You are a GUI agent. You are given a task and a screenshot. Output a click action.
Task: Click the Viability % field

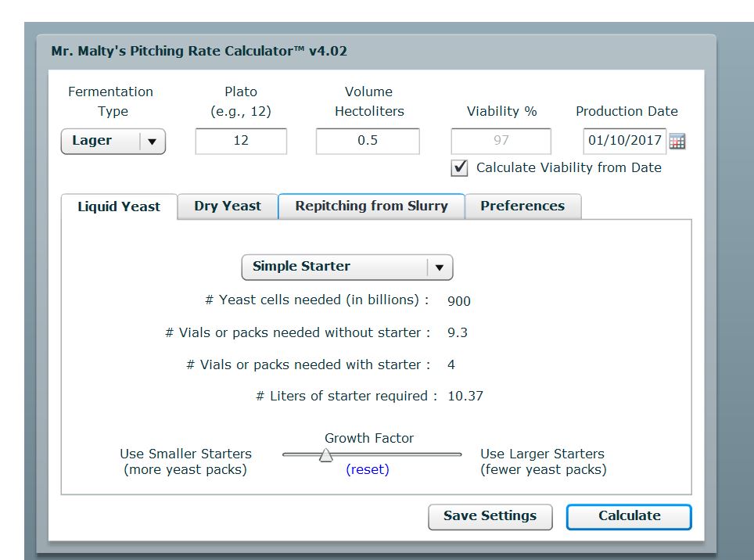[501, 142]
